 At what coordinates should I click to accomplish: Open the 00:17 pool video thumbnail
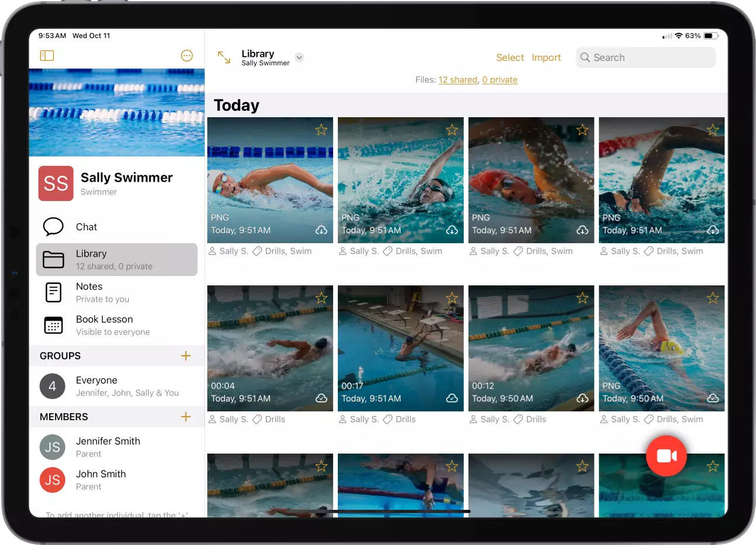(401, 348)
